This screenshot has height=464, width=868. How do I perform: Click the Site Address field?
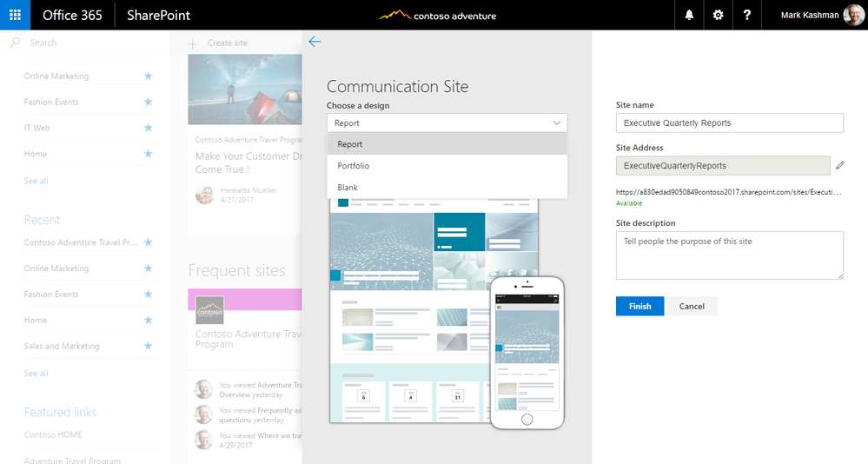723,166
